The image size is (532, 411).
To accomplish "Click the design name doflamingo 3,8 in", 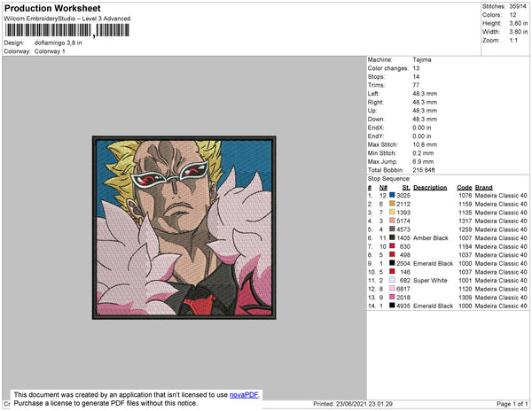I will (58, 43).
